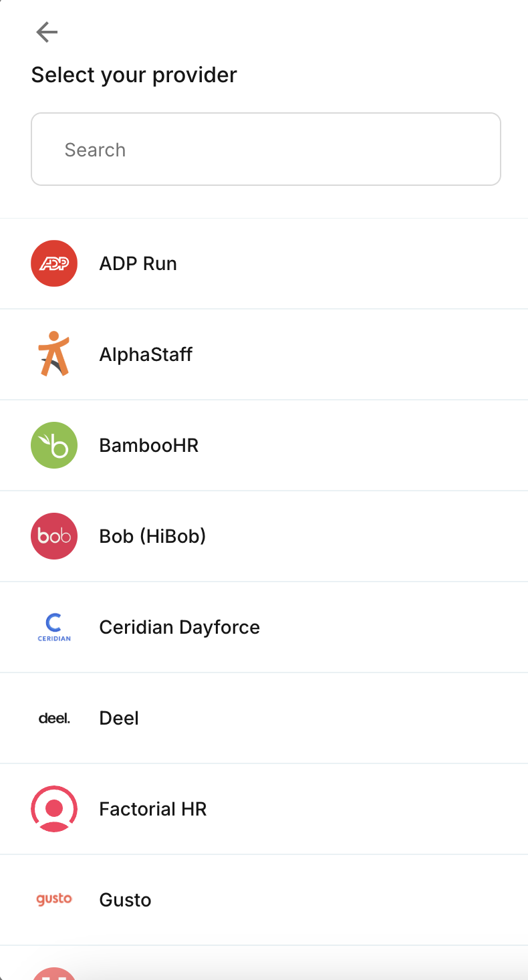Click the blue Ceridian logo icon
Viewport: 528px width, 980px height.
click(x=54, y=627)
